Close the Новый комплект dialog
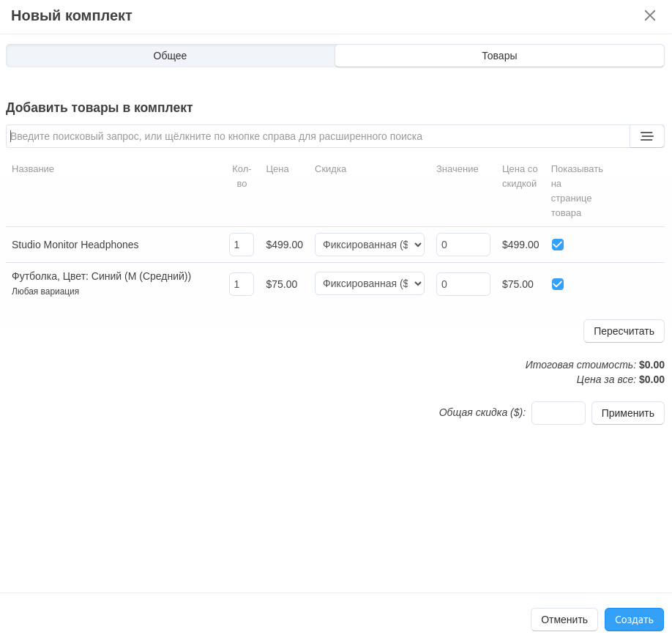 point(649,15)
